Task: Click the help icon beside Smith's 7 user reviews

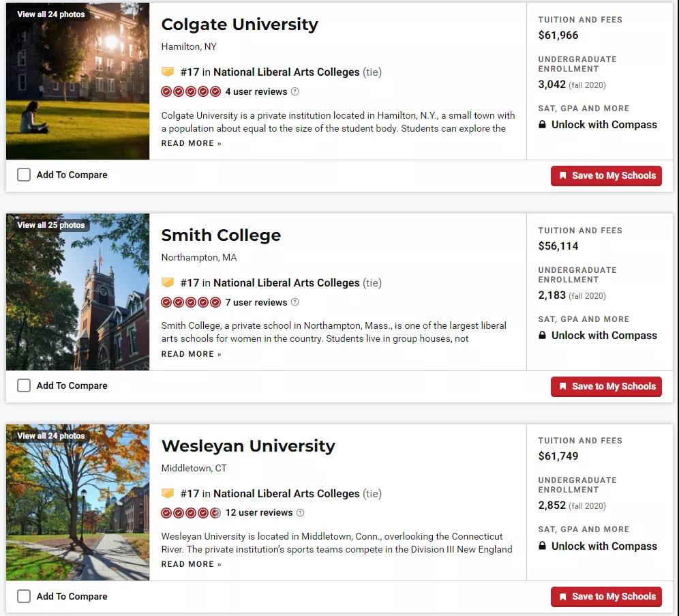Action: [x=295, y=302]
